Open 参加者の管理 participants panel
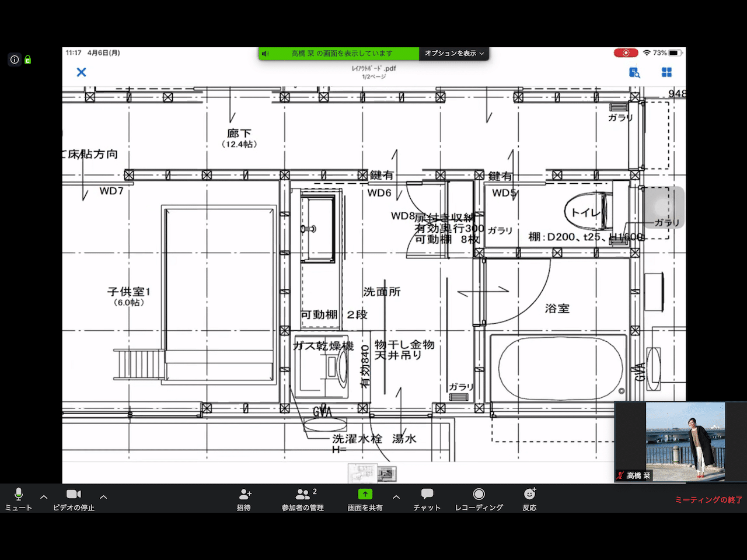The image size is (747, 560). coord(303,499)
